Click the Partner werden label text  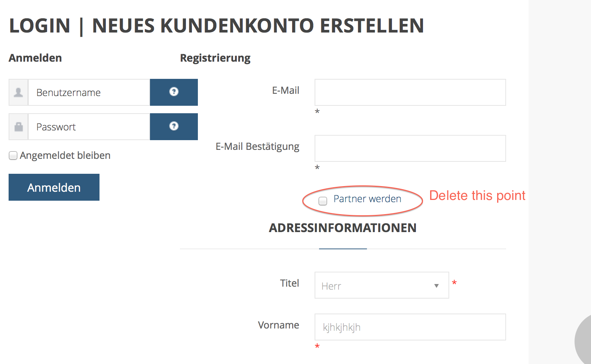click(x=367, y=199)
